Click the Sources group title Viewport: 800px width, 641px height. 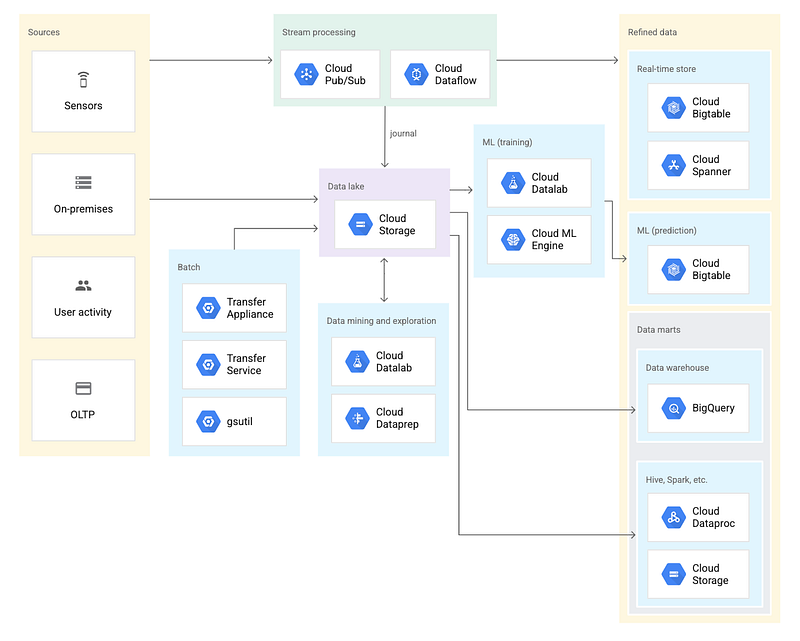pyautogui.click(x=44, y=32)
